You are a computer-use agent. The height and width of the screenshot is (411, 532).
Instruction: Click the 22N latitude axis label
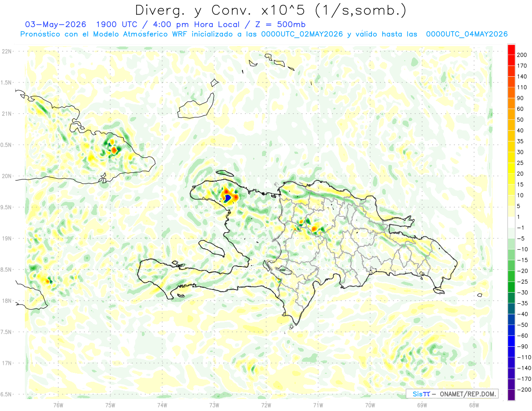tap(7, 51)
